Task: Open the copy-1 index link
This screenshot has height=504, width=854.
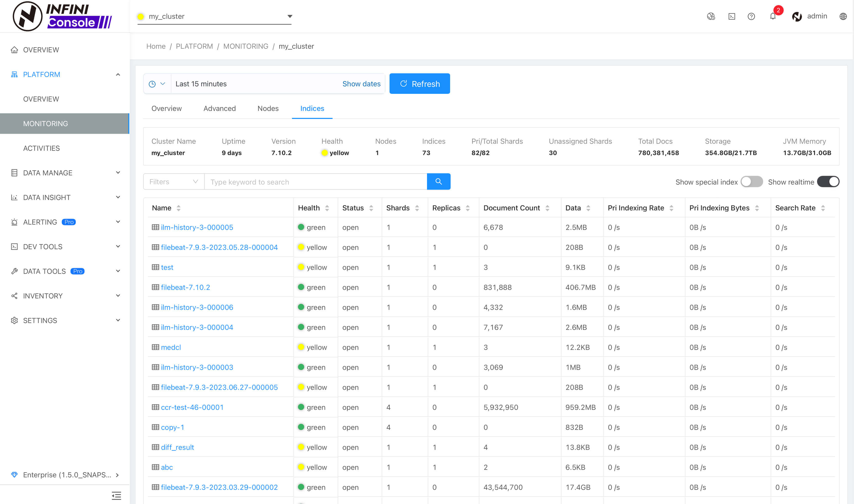Action: (172, 427)
